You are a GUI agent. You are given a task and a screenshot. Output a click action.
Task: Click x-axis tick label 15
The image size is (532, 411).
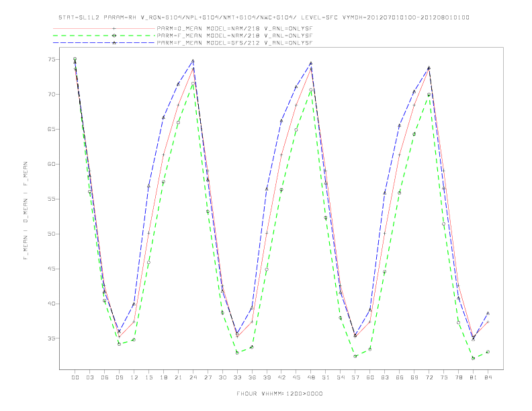tap(148, 377)
